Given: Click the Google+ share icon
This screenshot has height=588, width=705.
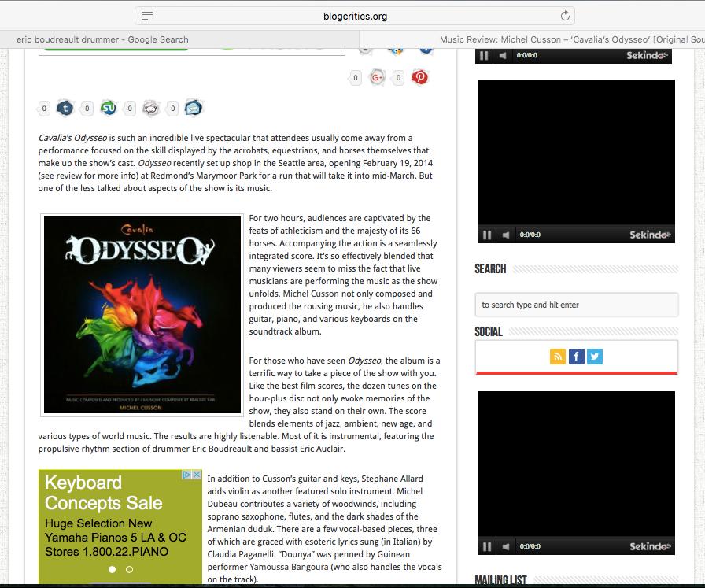Looking at the screenshot, I should [377, 77].
